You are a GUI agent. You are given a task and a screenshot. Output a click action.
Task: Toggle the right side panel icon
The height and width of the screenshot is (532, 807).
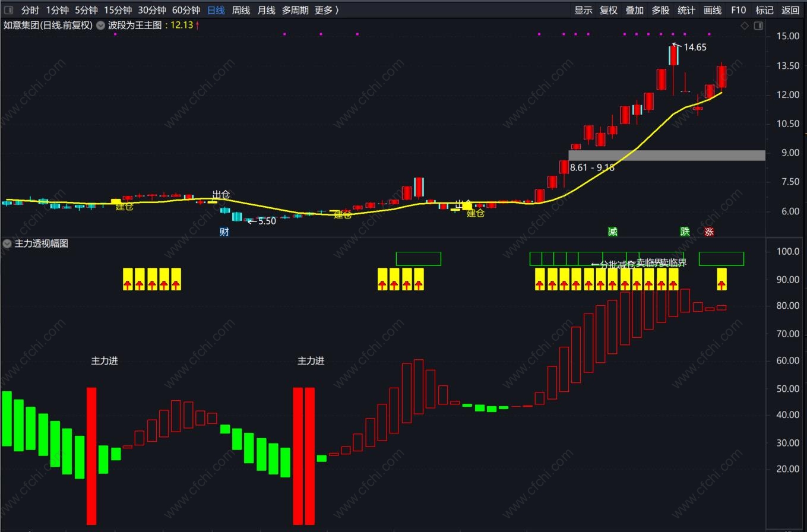[x=758, y=26]
